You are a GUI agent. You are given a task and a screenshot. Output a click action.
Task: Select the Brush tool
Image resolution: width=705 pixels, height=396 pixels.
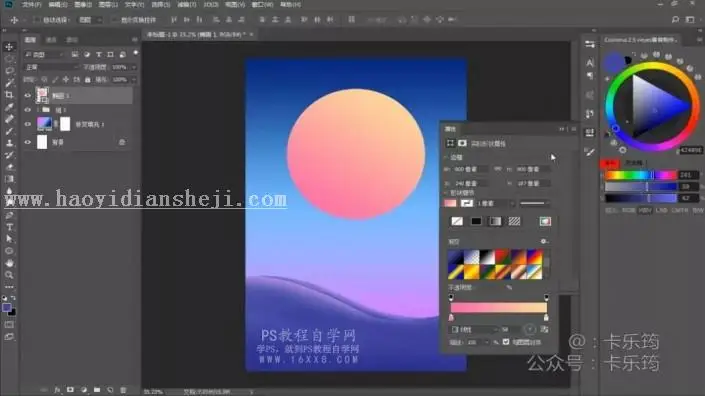click(x=9, y=131)
